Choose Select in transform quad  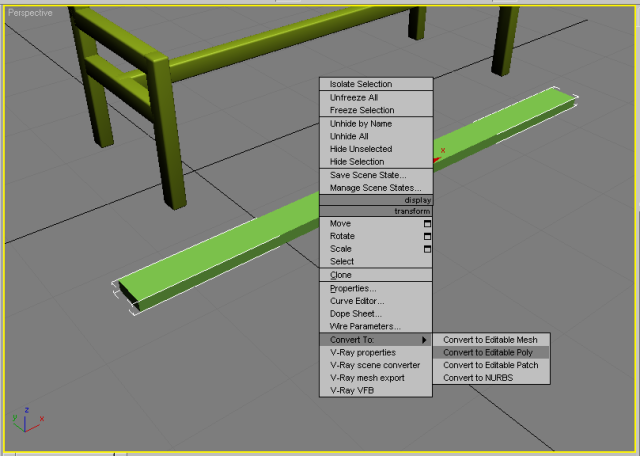coord(376,262)
